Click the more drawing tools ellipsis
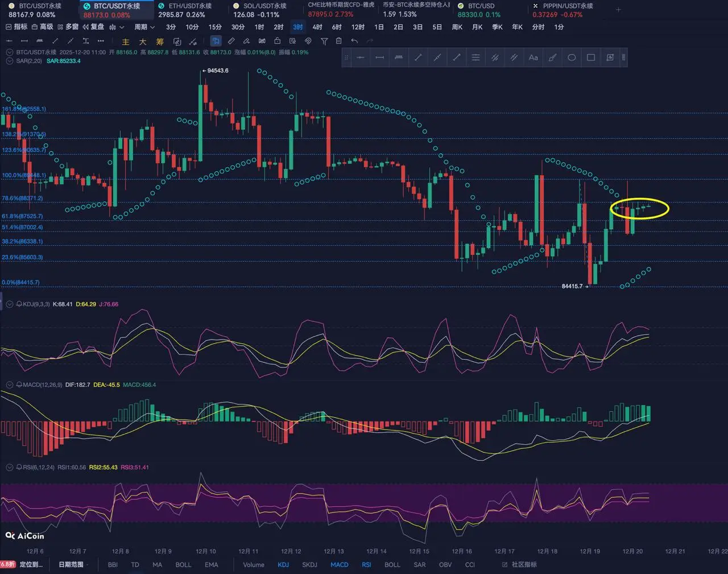This screenshot has width=728, height=574. click(x=101, y=41)
